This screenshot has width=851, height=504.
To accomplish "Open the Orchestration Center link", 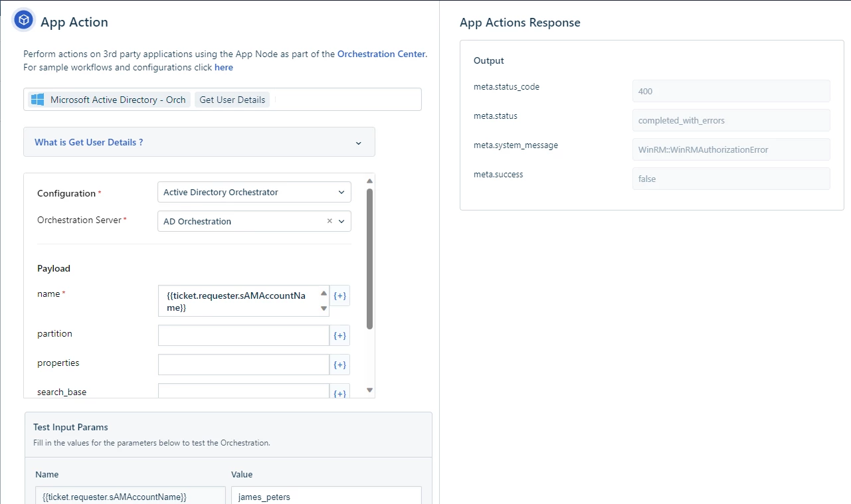I will coord(381,54).
